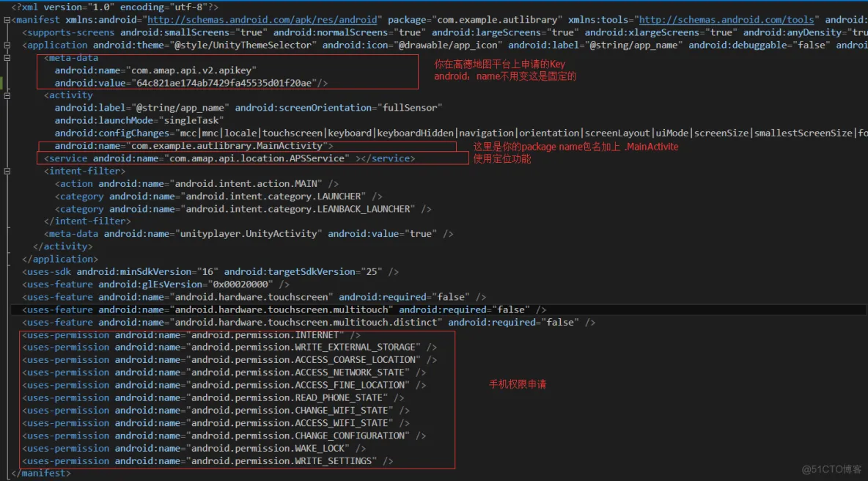
Task: Click the permission.INTERNET line
Action: point(191,335)
